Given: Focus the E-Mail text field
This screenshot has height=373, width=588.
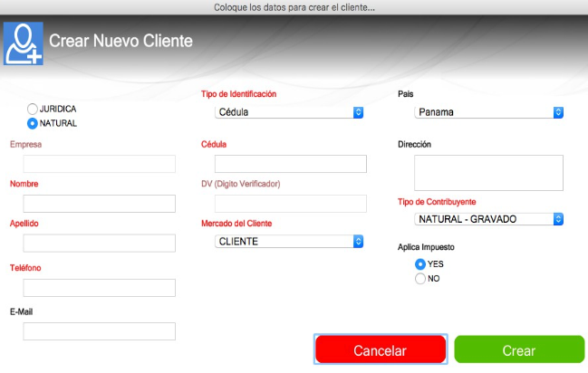Looking at the screenshot, I should pos(100,331).
